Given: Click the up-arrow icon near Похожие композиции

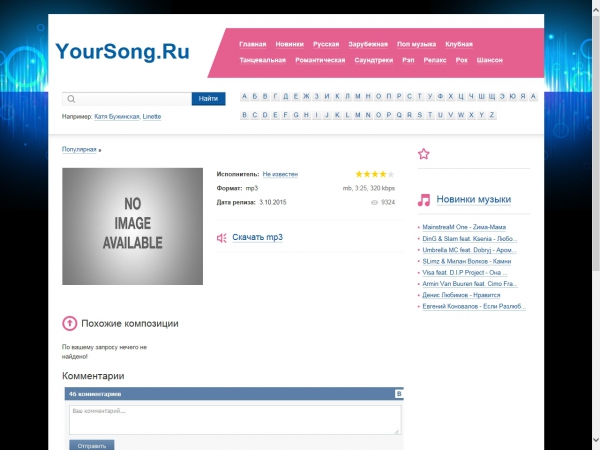Looking at the screenshot, I should click(x=70, y=323).
